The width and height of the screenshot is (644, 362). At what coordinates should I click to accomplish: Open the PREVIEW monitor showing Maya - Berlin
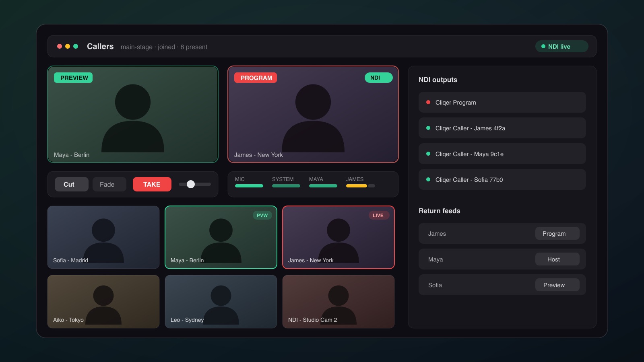pyautogui.click(x=133, y=114)
